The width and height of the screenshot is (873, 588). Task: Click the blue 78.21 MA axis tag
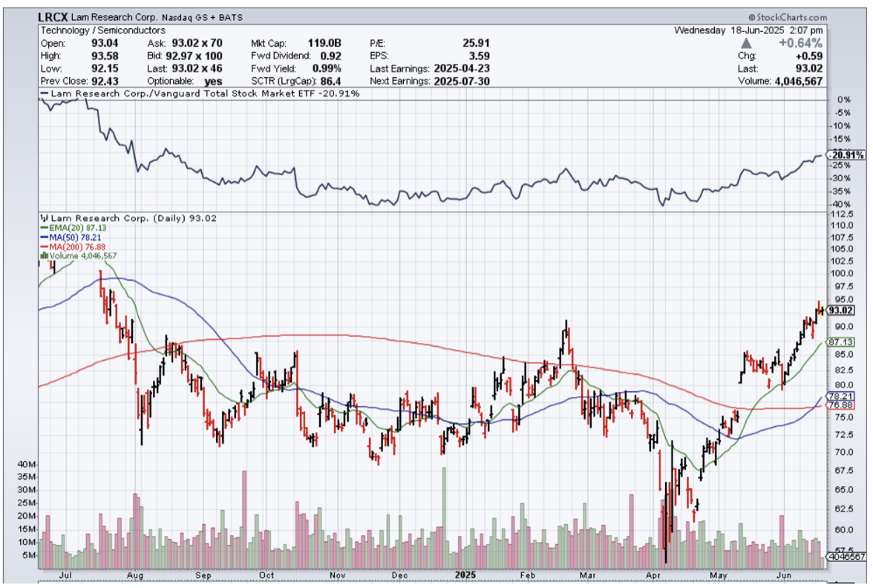pos(844,396)
